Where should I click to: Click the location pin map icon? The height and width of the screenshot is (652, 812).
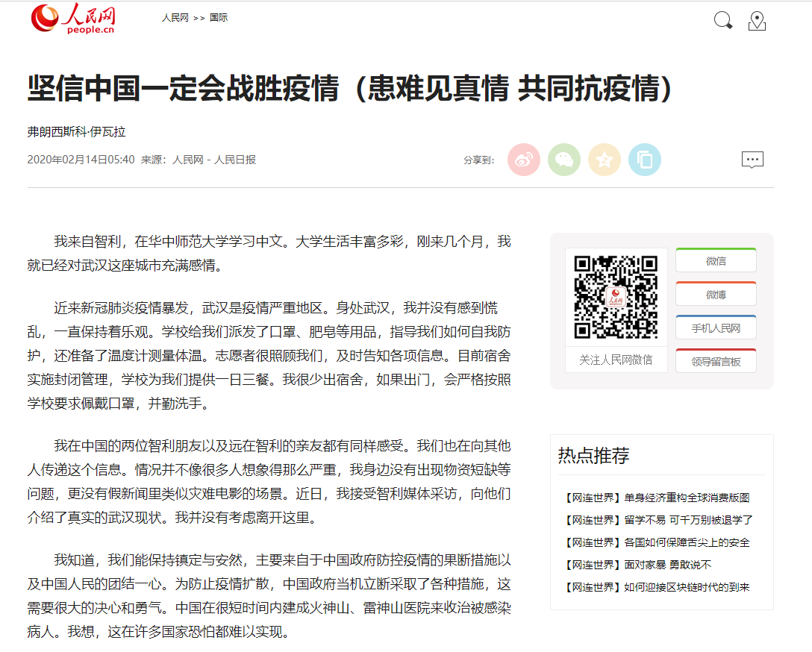[757, 21]
